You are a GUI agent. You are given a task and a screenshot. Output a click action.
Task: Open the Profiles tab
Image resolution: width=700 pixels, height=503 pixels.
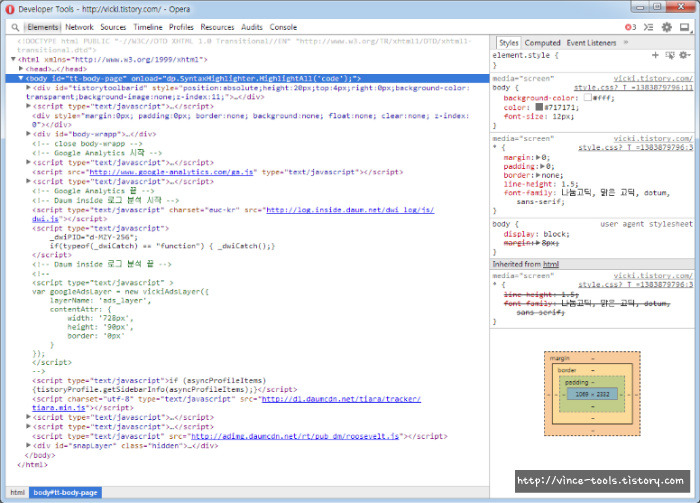(181, 27)
